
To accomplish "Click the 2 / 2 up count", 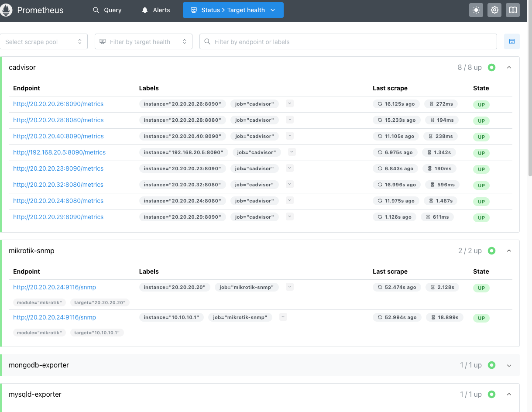I will (470, 251).
